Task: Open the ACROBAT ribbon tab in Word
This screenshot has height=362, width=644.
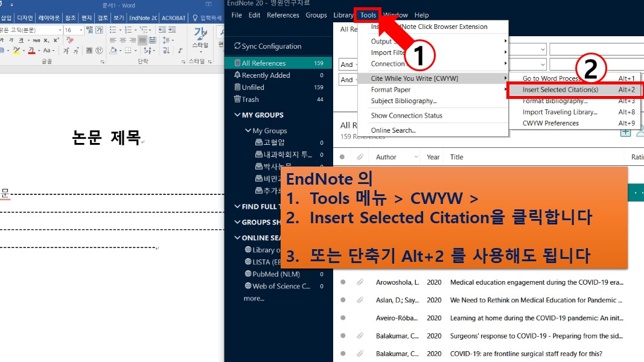Action: pos(174,17)
